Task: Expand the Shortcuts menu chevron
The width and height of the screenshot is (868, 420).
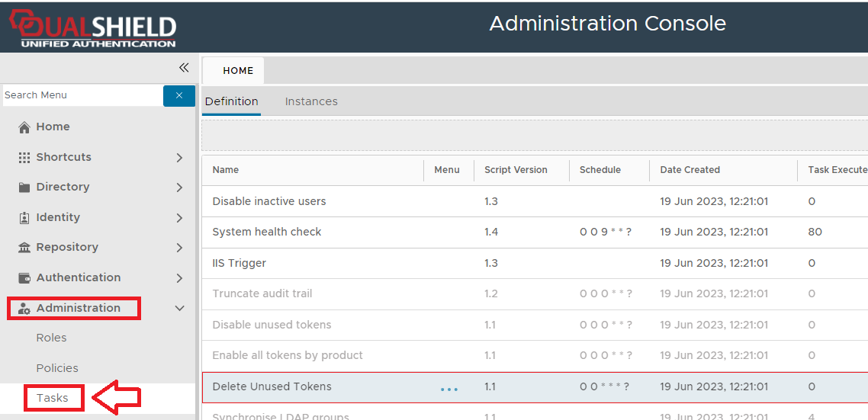Action: [179, 158]
